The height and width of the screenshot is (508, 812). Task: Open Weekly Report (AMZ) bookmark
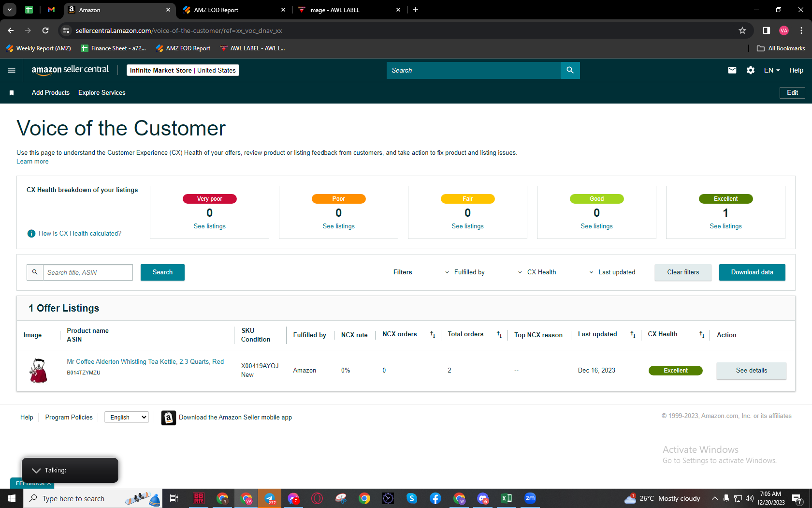click(x=39, y=48)
